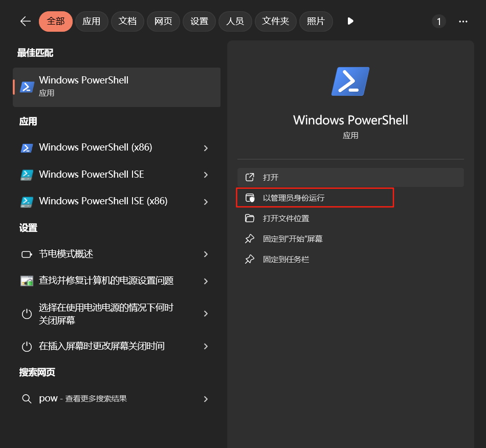Click the PowerShell icon in best match
Image resolution: width=486 pixels, height=448 pixels.
(x=27, y=87)
